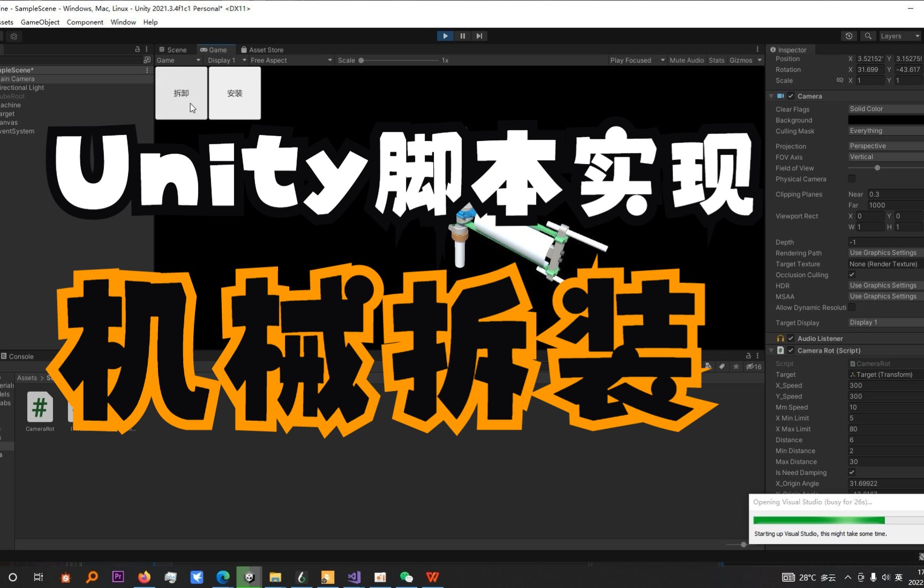Image resolution: width=924 pixels, height=588 pixels.
Task: Open the Gizmos dropdown arrow
Action: [x=759, y=60]
